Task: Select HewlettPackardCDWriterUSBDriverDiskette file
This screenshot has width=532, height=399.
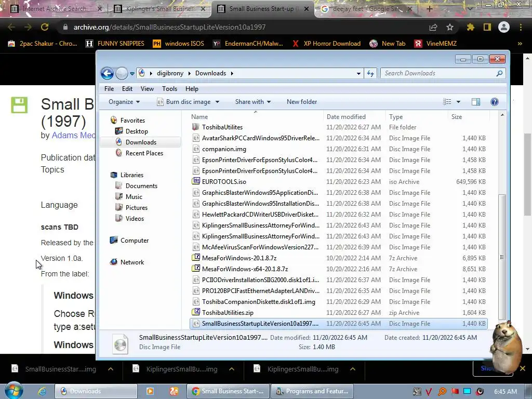Action: tap(260, 215)
